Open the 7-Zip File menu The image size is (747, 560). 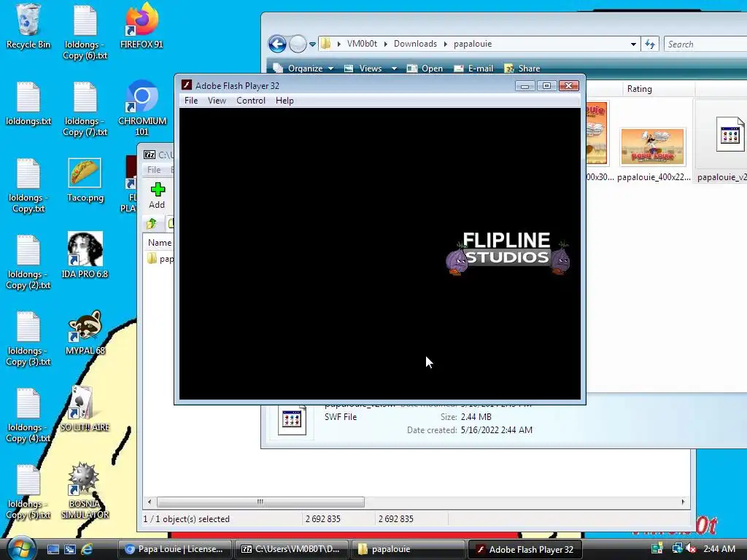(153, 169)
